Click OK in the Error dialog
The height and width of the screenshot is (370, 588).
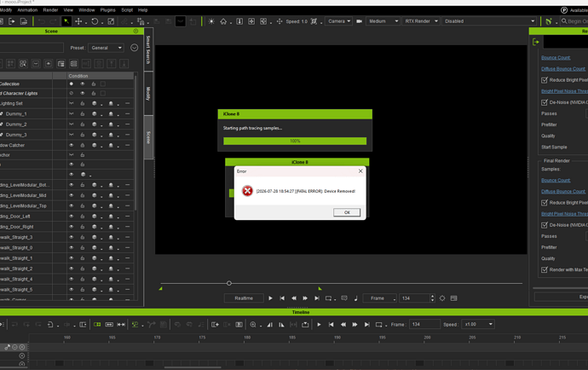[347, 212]
